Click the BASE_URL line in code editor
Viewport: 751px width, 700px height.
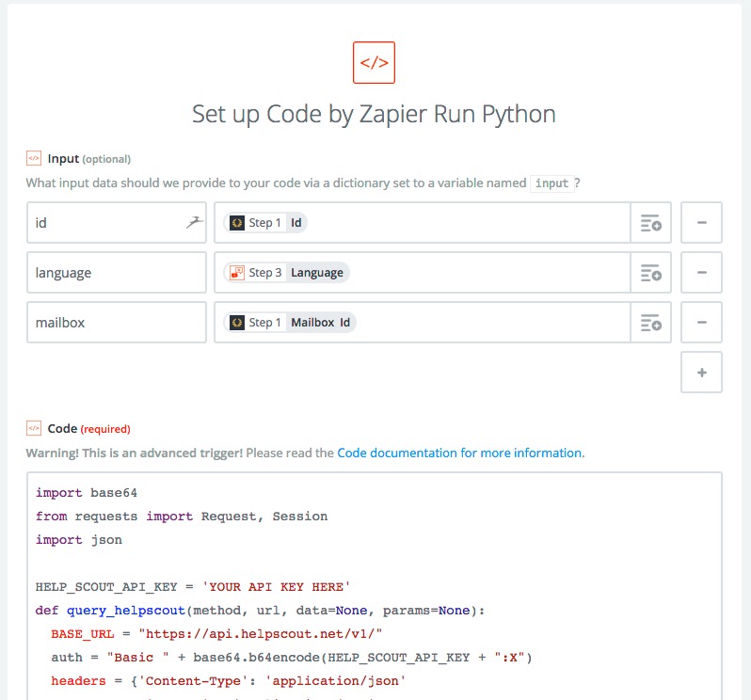pos(216,634)
